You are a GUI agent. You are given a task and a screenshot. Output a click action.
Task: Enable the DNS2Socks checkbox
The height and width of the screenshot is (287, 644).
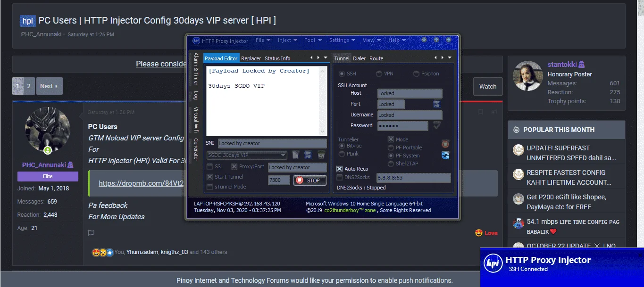[339, 178]
